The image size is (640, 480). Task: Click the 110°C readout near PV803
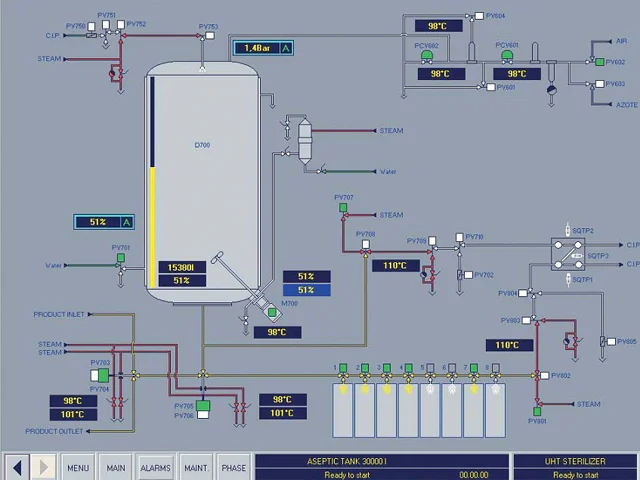click(509, 345)
